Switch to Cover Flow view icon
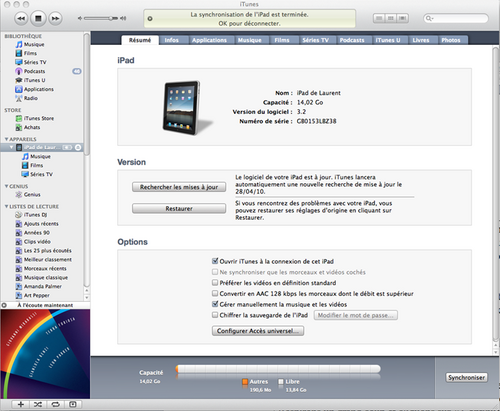 (403, 18)
